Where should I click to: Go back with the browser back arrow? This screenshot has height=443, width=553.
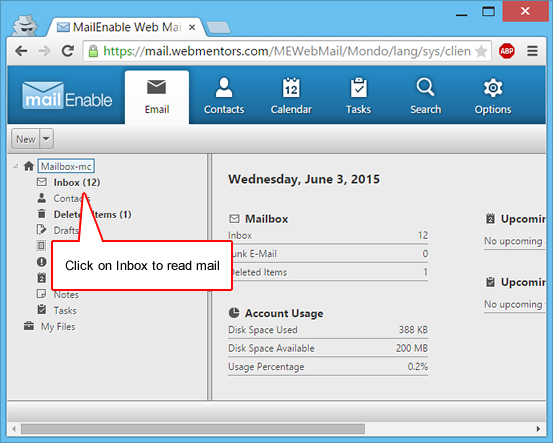pyautogui.click(x=22, y=51)
